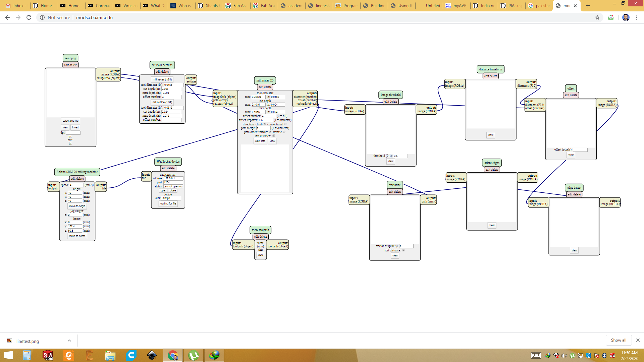Switch to the Untitled tab
644x362 pixels.
[429, 6]
